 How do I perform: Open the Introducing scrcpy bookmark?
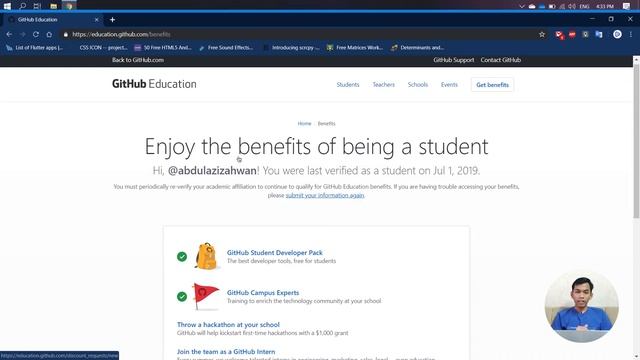coord(291,48)
